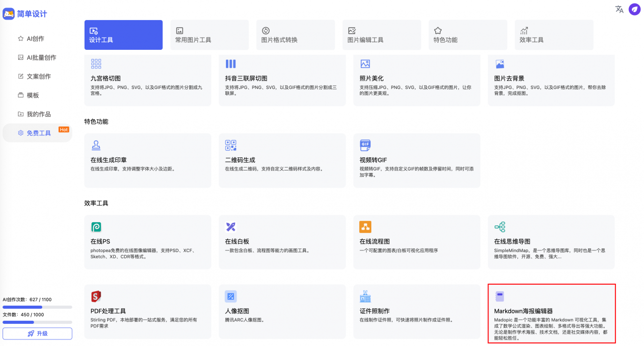The width and height of the screenshot is (644, 346).
Task: Switch to the 图片编辑工具 tab
Action: (x=381, y=35)
